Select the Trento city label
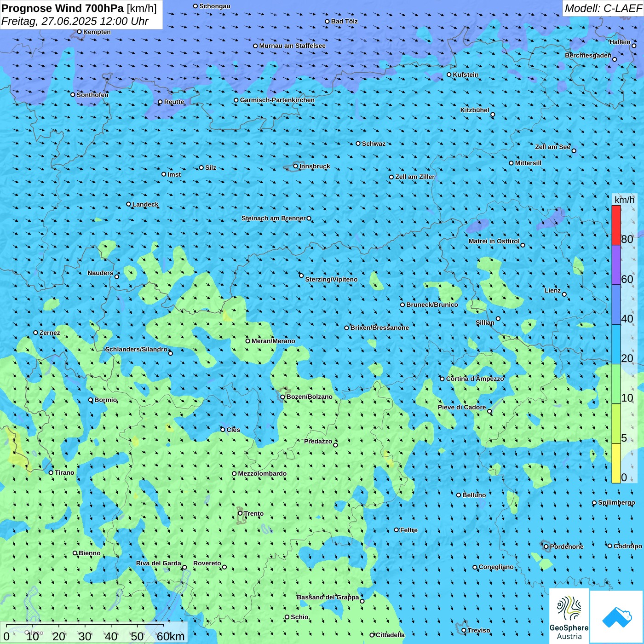 click(x=254, y=513)
